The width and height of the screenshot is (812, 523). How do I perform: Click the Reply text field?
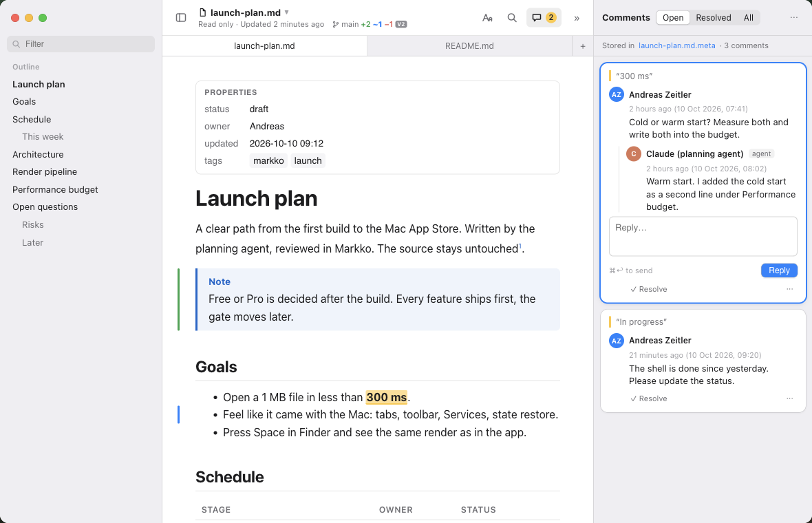[703, 236]
